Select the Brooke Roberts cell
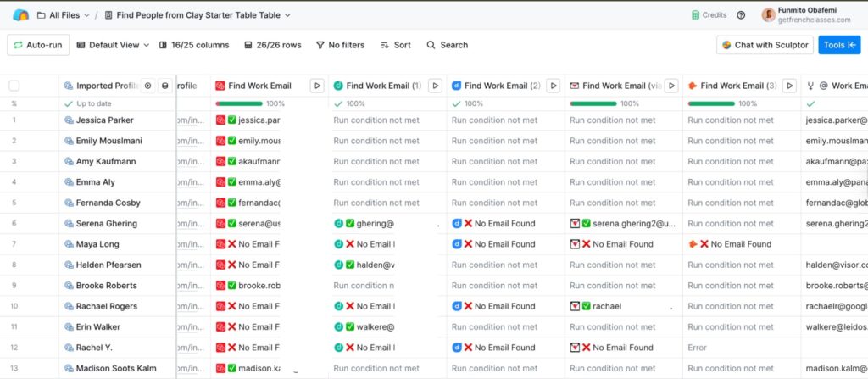Viewport: 868px width, 379px height. click(x=117, y=286)
